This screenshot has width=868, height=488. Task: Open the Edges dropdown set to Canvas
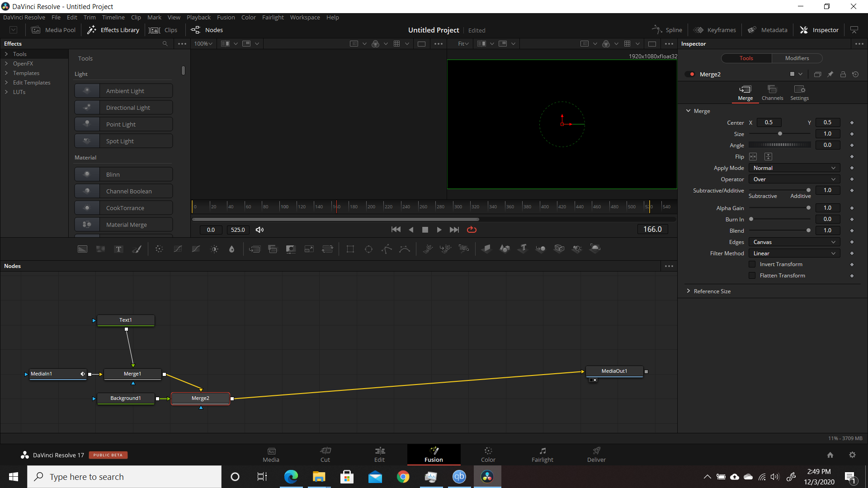(x=794, y=242)
